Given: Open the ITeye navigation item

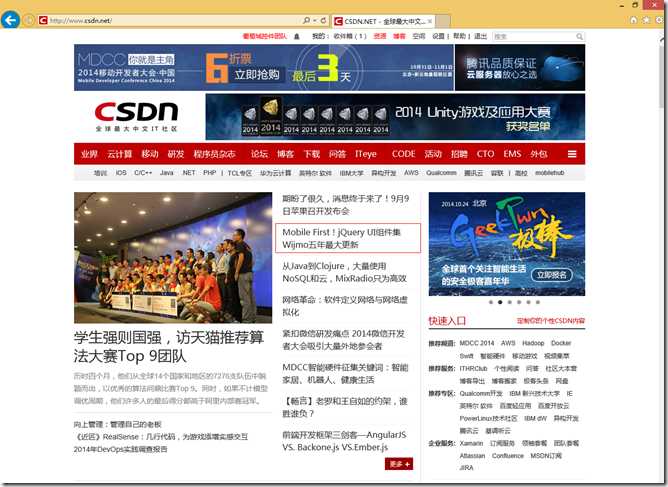Looking at the screenshot, I should (x=366, y=154).
